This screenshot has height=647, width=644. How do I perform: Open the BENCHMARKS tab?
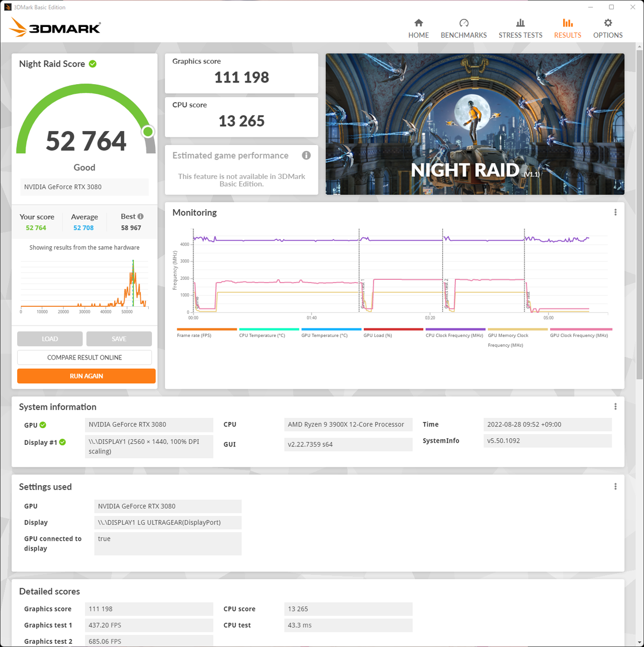coord(463,29)
